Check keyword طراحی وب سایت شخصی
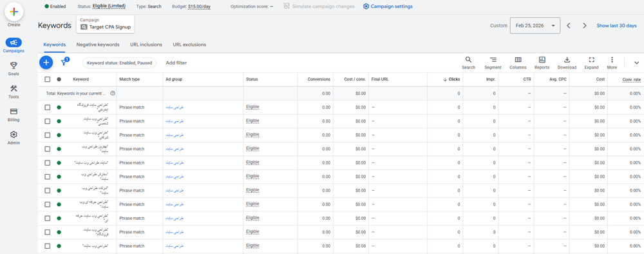 [47, 121]
